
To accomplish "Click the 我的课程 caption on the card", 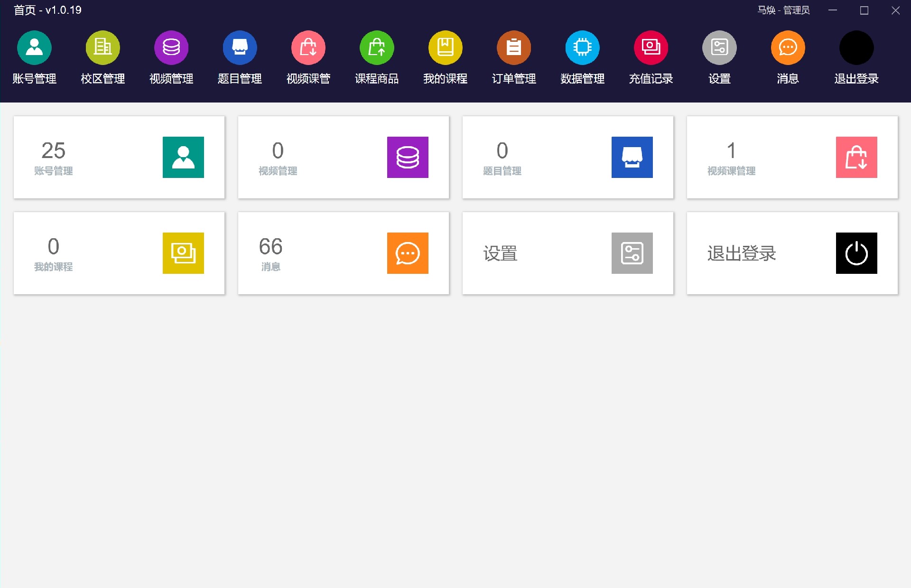I will pos(53,267).
